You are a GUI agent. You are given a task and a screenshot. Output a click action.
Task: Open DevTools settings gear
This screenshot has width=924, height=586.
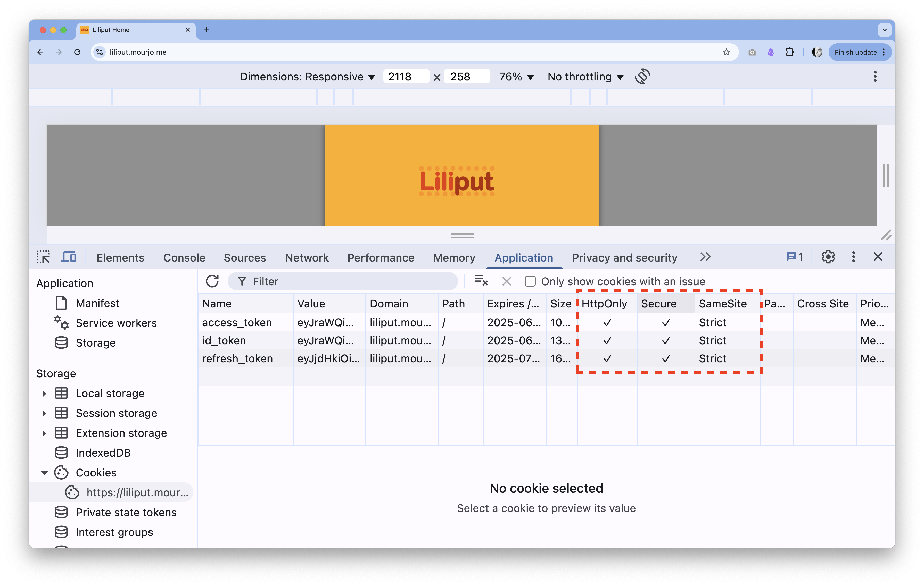click(828, 257)
